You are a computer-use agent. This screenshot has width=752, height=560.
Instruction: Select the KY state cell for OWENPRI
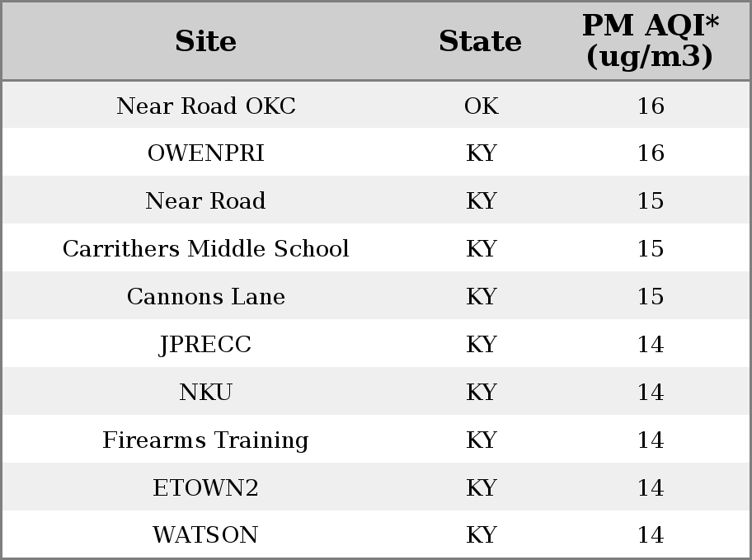[x=481, y=153]
